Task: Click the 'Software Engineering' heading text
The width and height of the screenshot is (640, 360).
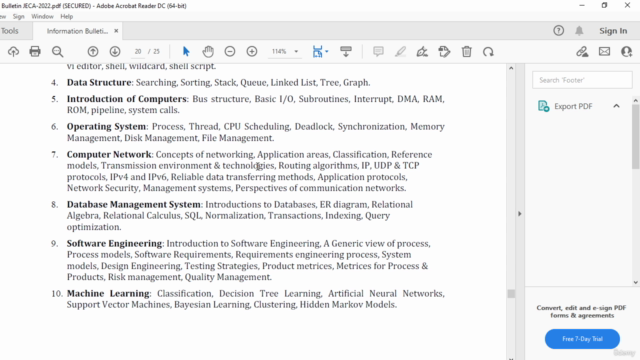Action: coord(114,243)
